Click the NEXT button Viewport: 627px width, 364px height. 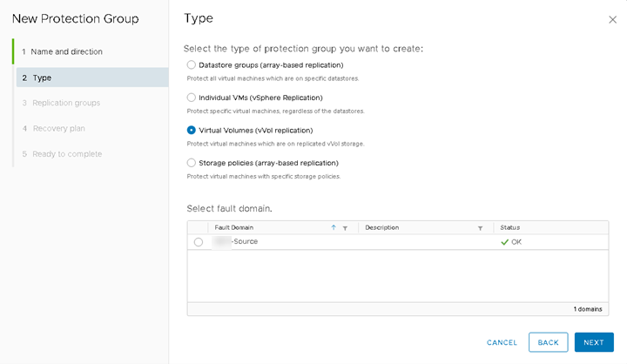click(594, 342)
